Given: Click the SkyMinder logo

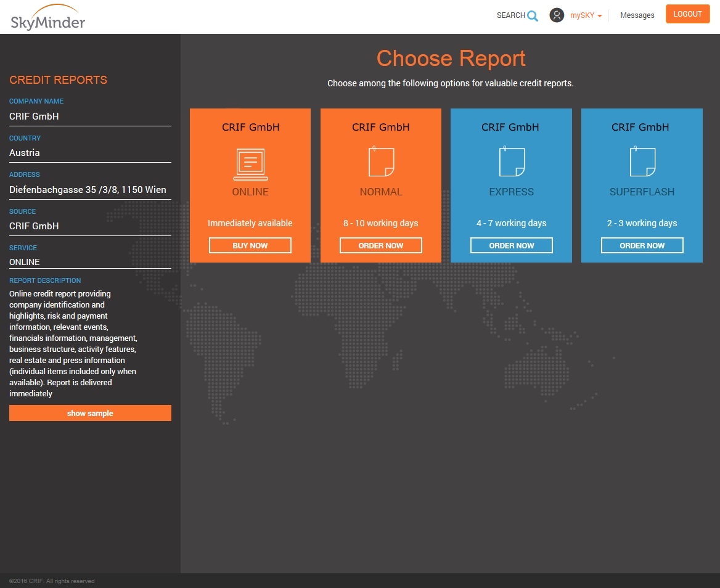Looking at the screenshot, I should point(47,17).
